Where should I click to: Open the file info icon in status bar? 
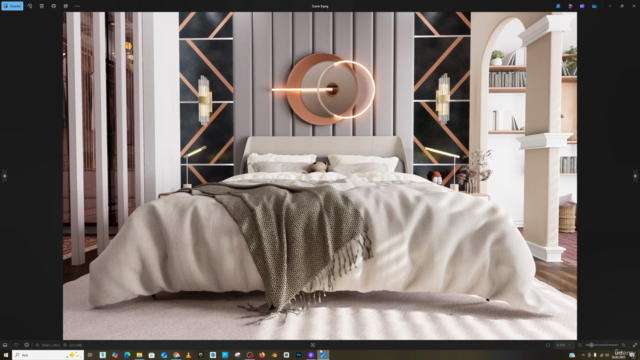27,345
